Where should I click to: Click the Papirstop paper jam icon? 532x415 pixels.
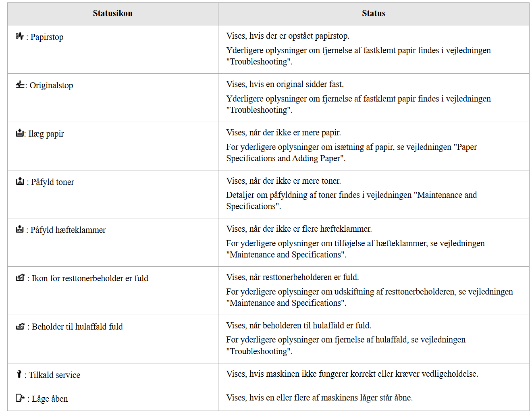tap(19, 36)
